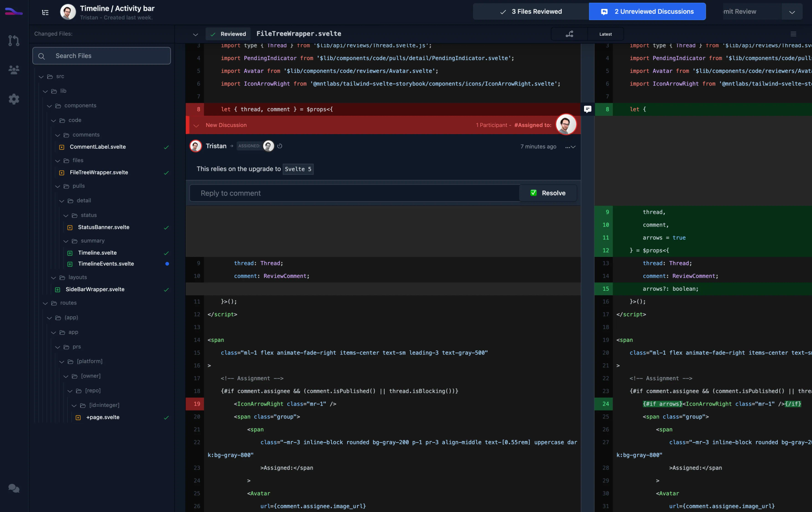Screen dimensions: 812x512
Task: Click the blue unreviewed dot on TimelineEvents.svelte
Action: (167, 264)
